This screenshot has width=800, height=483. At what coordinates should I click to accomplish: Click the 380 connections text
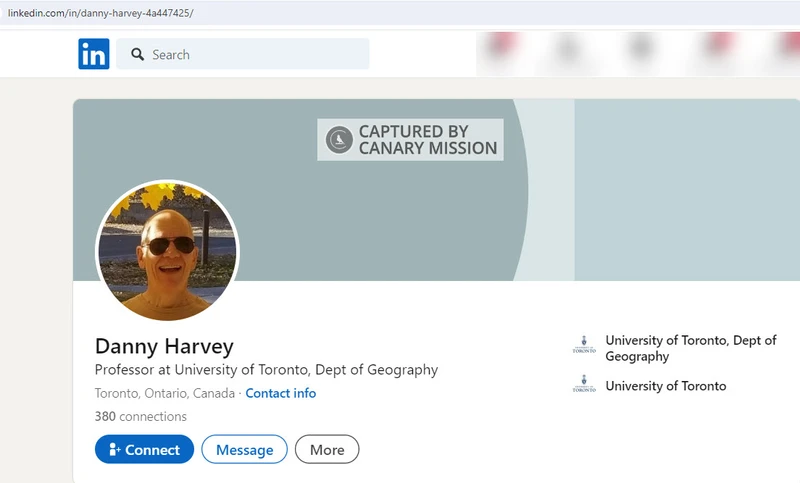[x=141, y=416]
